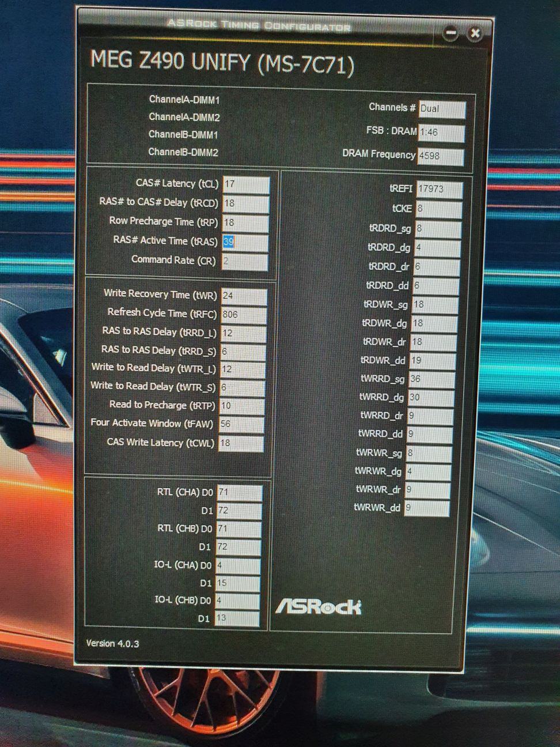Viewport: 560px width, 747px height.
Task: Click the Version 4.0.3 text
Action: (112, 643)
